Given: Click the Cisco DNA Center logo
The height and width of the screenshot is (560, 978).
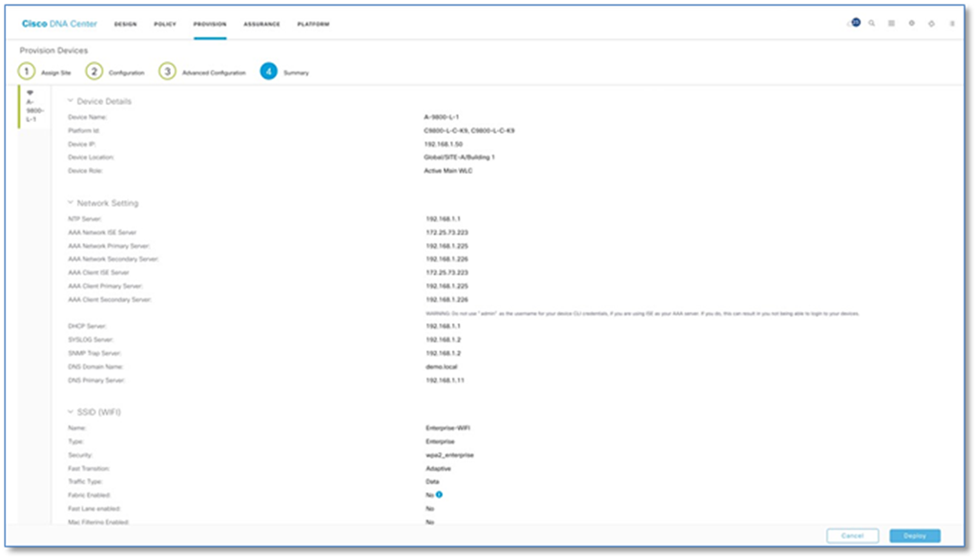Looking at the screenshot, I should (59, 24).
